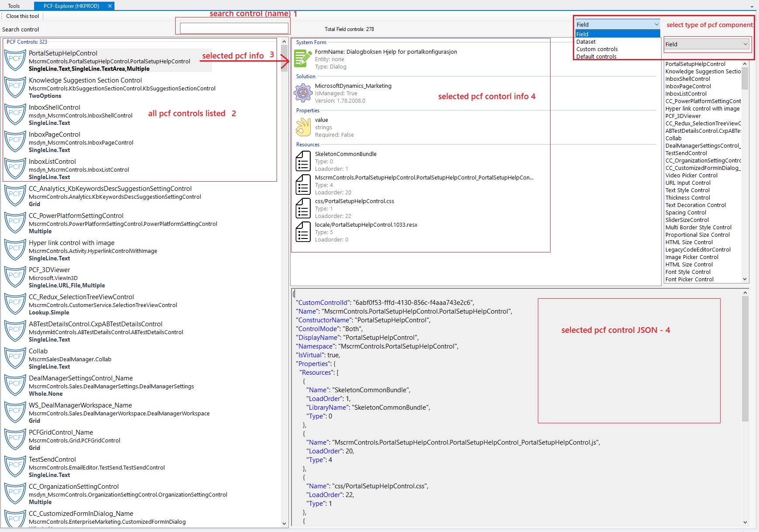Select Spacing Control in the right list
759x532 pixels.
point(686,212)
